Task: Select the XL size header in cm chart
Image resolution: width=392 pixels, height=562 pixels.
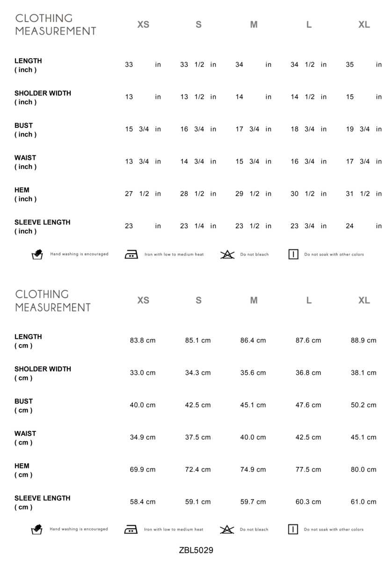Action: (364, 301)
